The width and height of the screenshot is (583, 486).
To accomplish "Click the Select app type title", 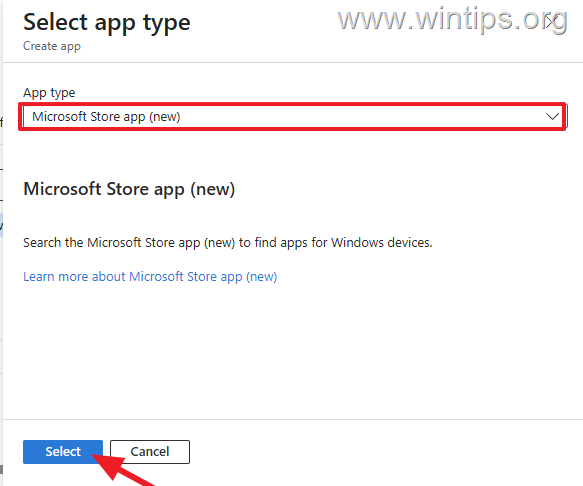I will pyautogui.click(x=107, y=23).
